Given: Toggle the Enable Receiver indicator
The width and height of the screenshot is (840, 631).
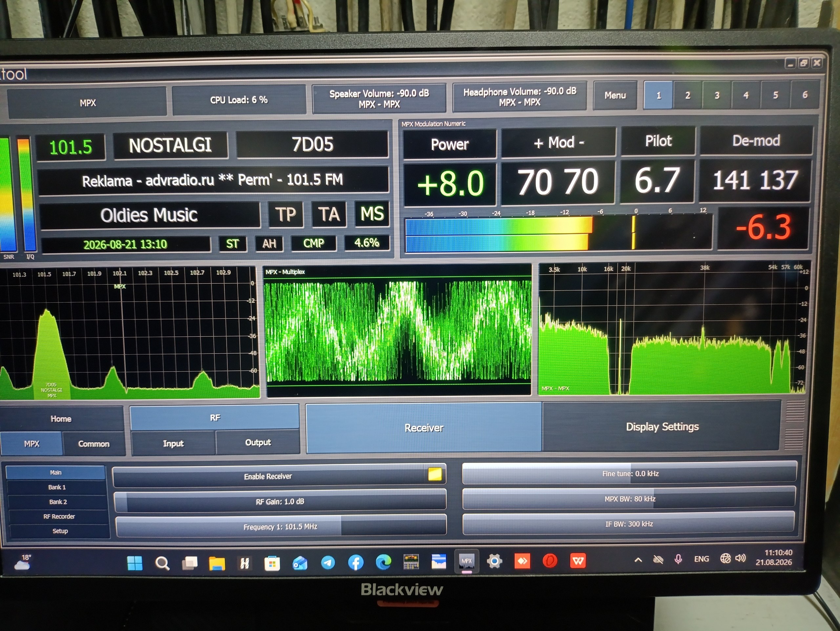Looking at the screenshot, I should [435, 474].
